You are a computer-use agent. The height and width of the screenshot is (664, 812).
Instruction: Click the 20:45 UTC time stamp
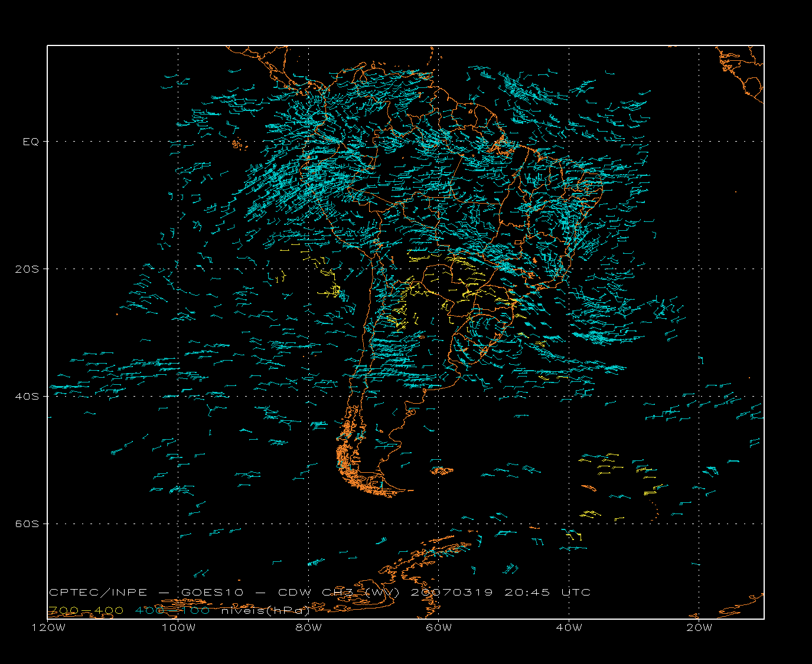point(547,593)
